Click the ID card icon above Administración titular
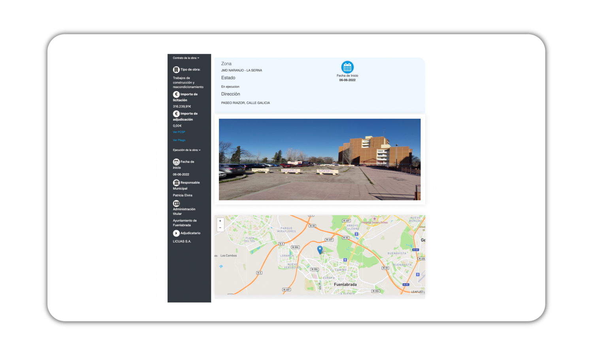This screenshot has height=364, width=607. 176,203
